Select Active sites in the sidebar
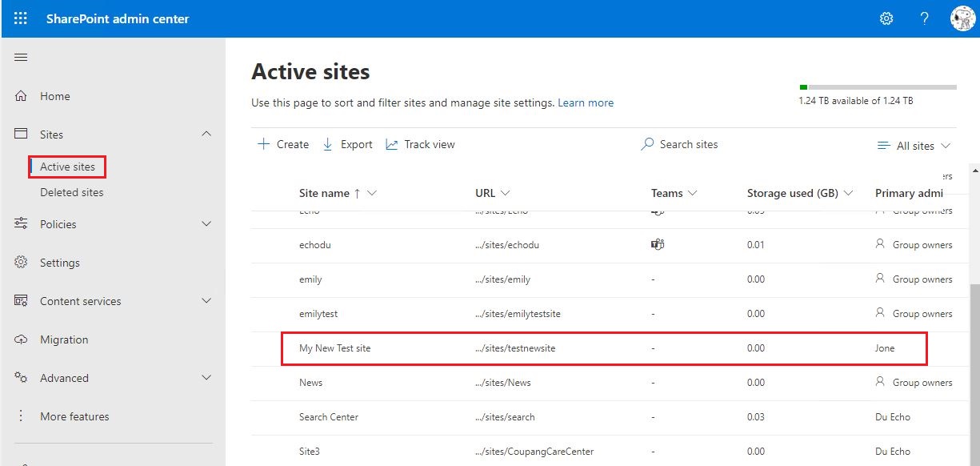This screenshot has height=466, width=980. pos(66,167)
